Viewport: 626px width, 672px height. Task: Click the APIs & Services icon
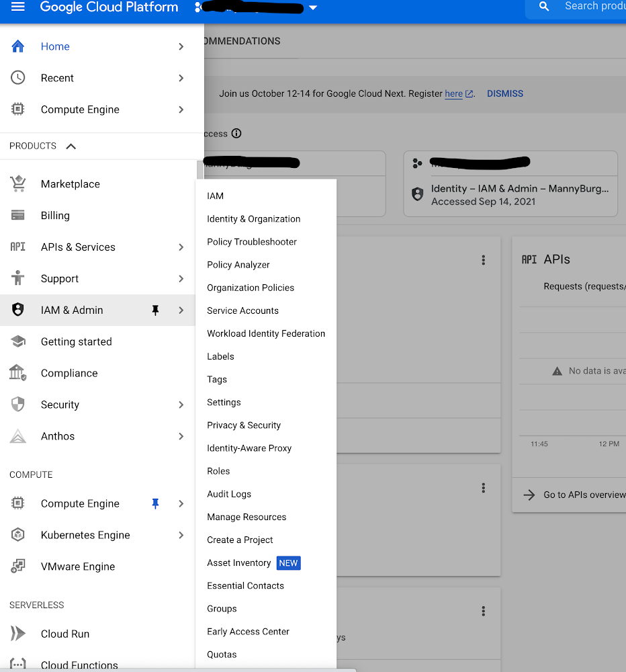coord(17,247)
